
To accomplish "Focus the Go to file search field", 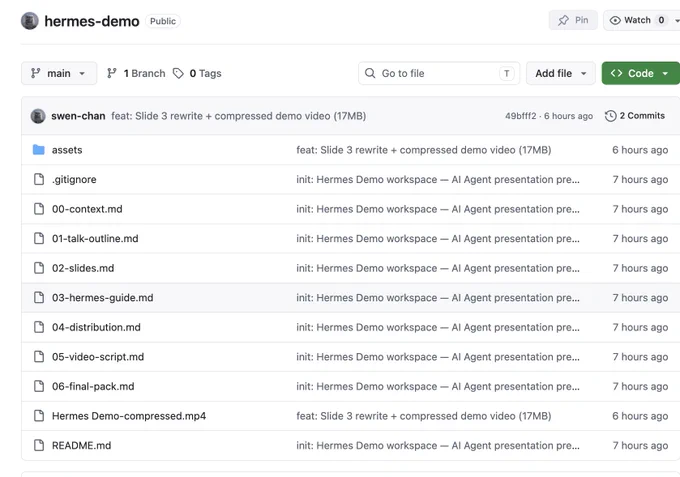I will pyautogui.click(x=439, y=73).
